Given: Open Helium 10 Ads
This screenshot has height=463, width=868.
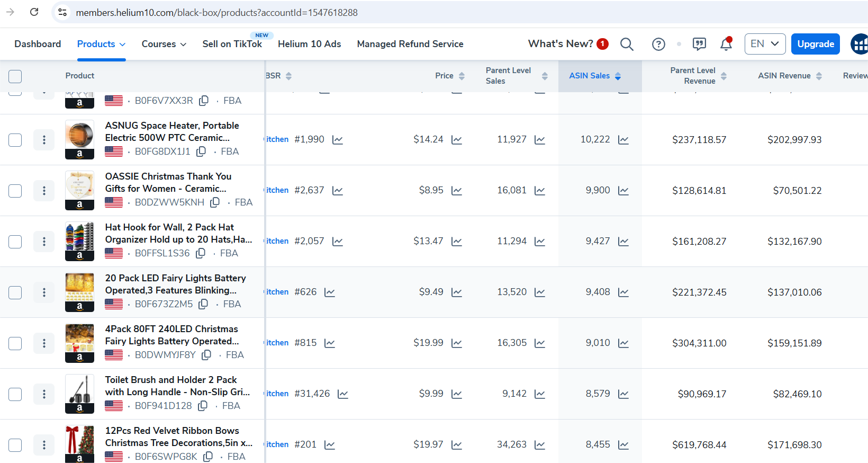Looking at the screenshot, I should pyautogui.click(x=309, y=44).
